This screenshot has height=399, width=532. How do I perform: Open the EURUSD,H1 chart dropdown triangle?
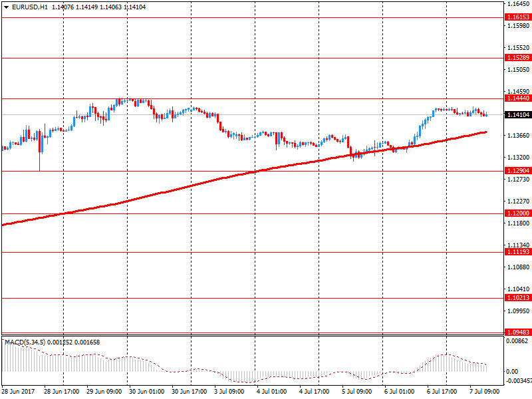point(6,7)
